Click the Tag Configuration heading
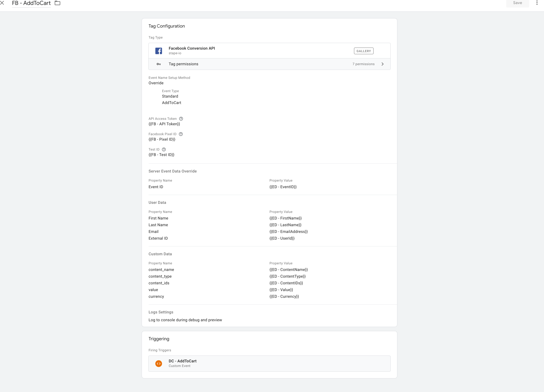544x392 pixels. pyautogui.click(x=167, y=26)
